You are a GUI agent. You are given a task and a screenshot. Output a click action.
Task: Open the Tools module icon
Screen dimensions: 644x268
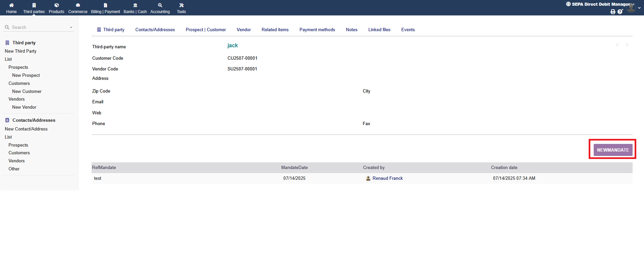click(181, 5)
